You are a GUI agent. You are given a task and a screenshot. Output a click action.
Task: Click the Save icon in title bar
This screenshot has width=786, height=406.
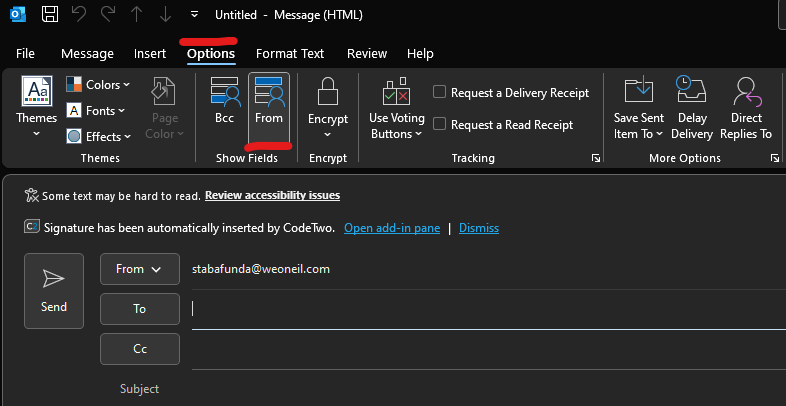(49, 15)
